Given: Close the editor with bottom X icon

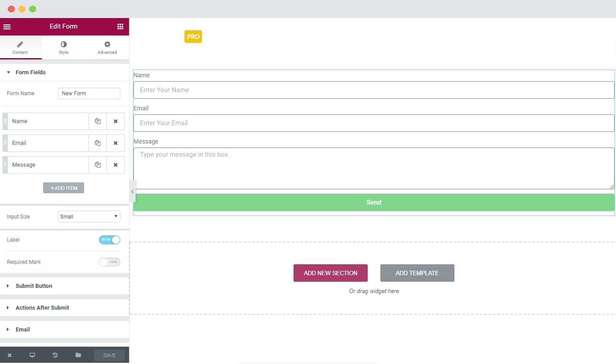Looking at the screenshot, I should pos(10,355).
